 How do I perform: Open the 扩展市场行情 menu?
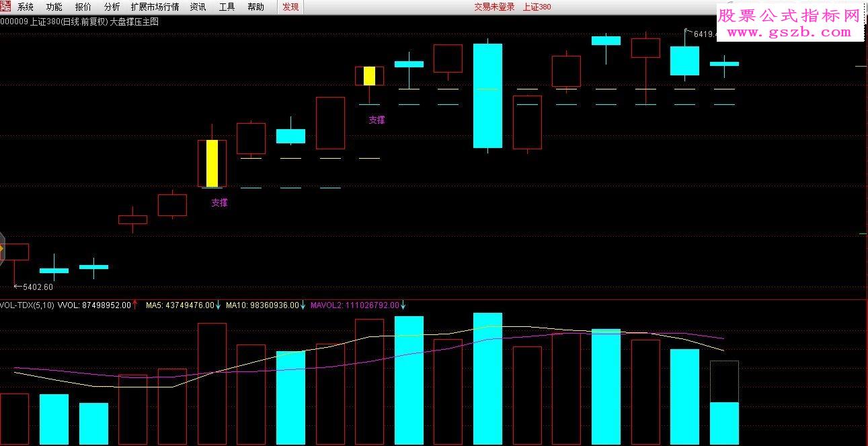coord(155,7)
